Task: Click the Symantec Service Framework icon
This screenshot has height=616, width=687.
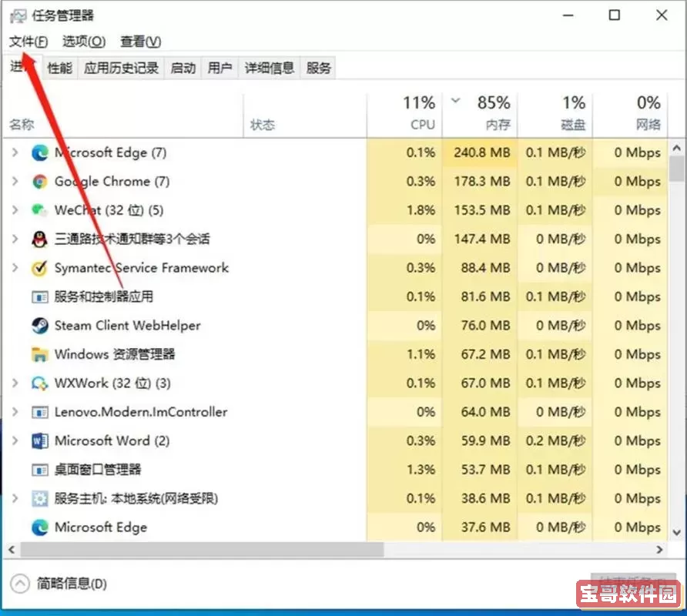Action: [x=40, y=268]
